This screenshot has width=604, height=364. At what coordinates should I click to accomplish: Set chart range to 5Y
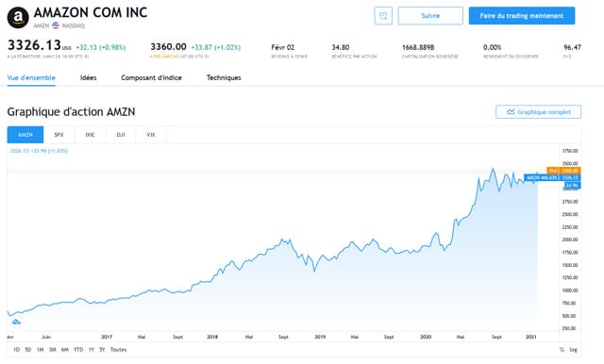pyautogui.click(x=102, y=350)
